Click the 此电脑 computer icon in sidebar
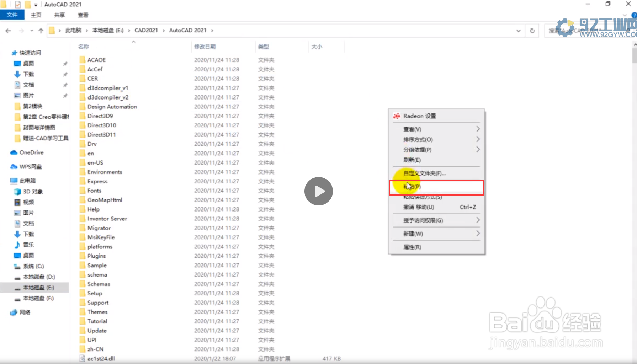The width and height of the screenshot is (637, 364). pos(14,181)
